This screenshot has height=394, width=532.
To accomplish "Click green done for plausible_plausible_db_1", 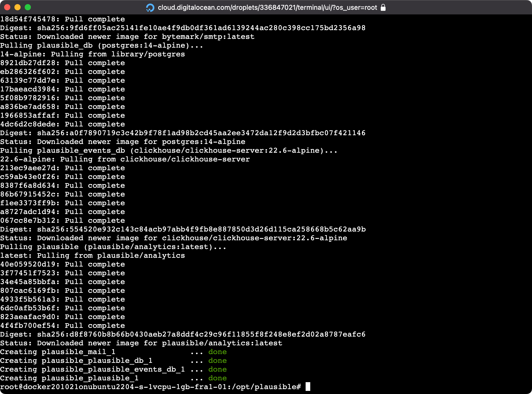I will click(217, 361).
